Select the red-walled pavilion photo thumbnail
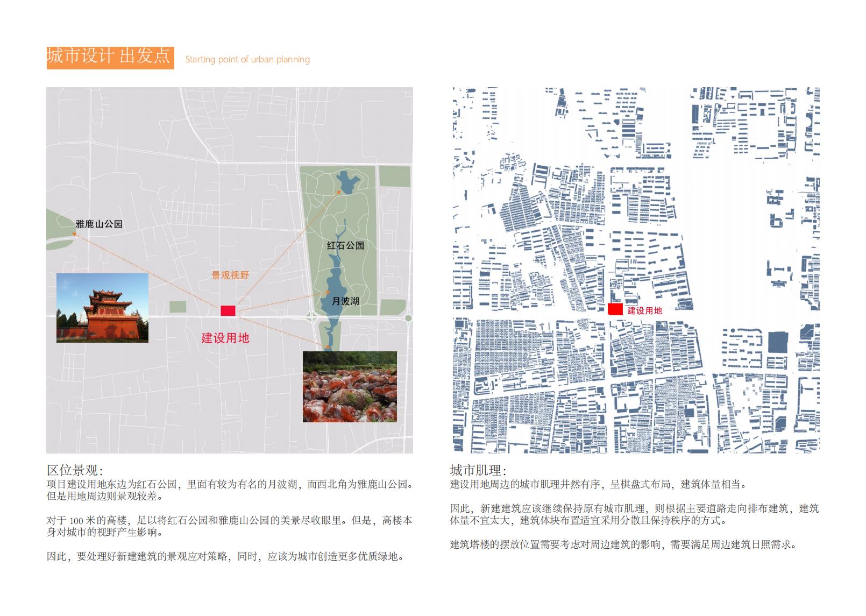Viewport: 866px width, 616px height. click(102, 308)
